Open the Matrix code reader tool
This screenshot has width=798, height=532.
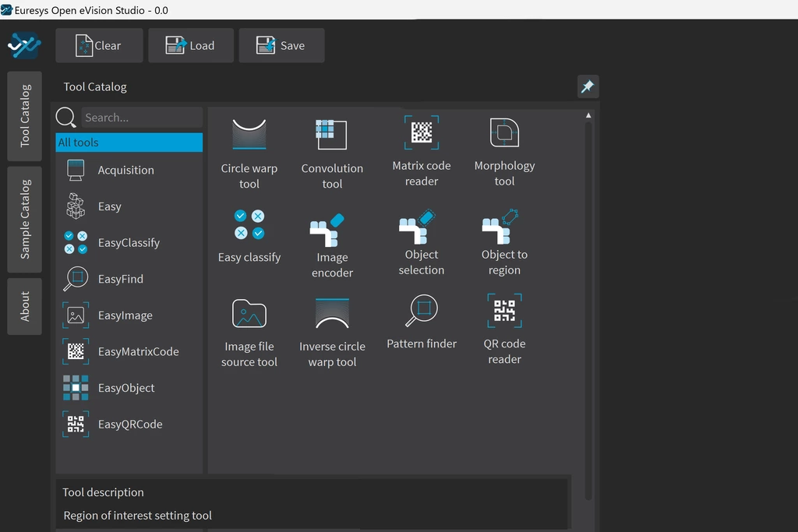422,132
